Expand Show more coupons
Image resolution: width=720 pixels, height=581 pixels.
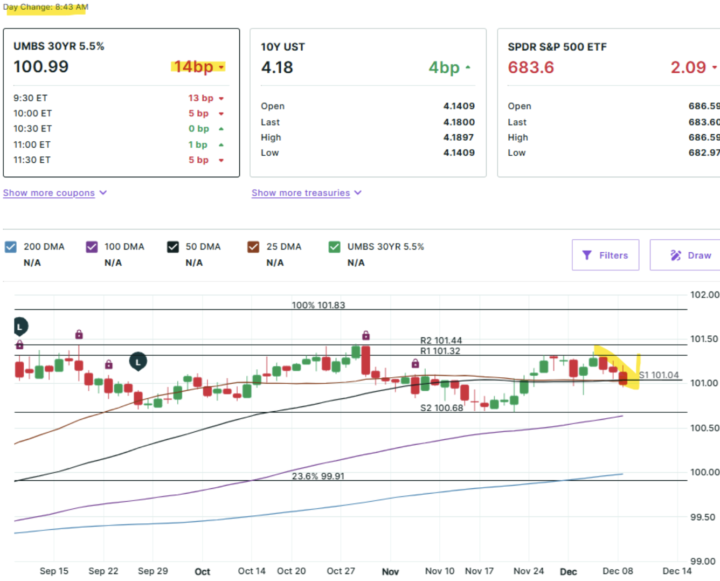tap(49, 193)
